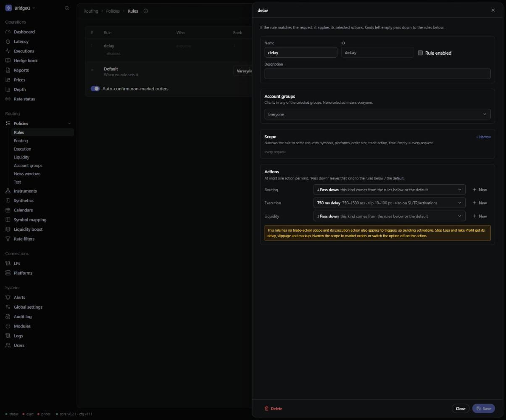506x420 pixels.
Task: Click the Depth bar-chart icon
Action: [8, 90]
